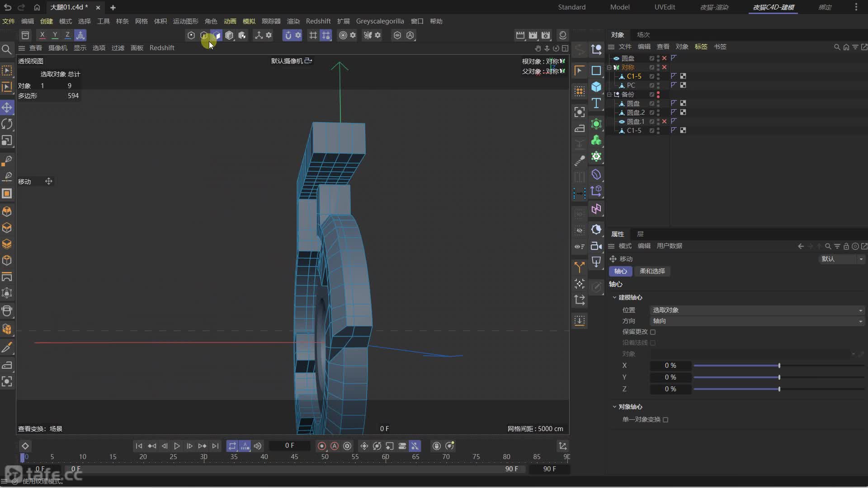Click the Text spline tool icon
Viewport: 868px width, 488px height.
(x=596, y=103)
